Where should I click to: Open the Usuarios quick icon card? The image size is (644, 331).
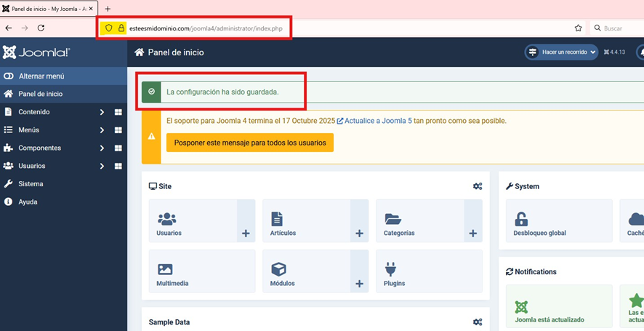[193, 221]
